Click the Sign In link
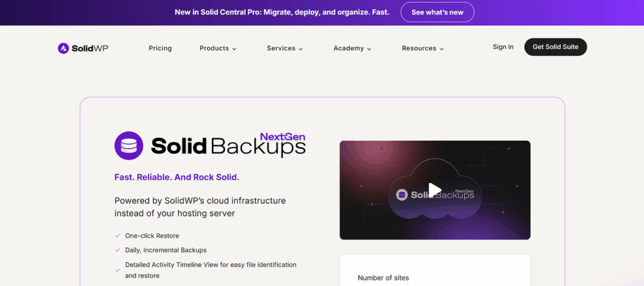This screenshot has width=644, height=286. 503,47
